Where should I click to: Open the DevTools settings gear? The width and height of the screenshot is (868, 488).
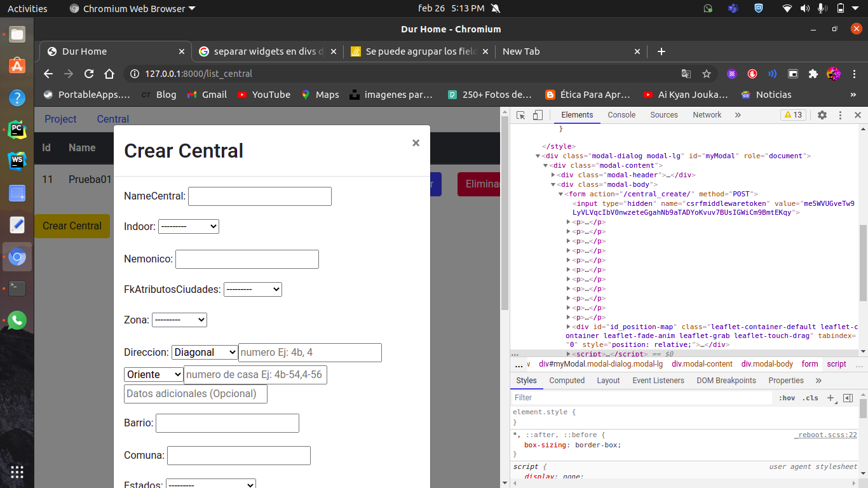click(x=822, y=115)
